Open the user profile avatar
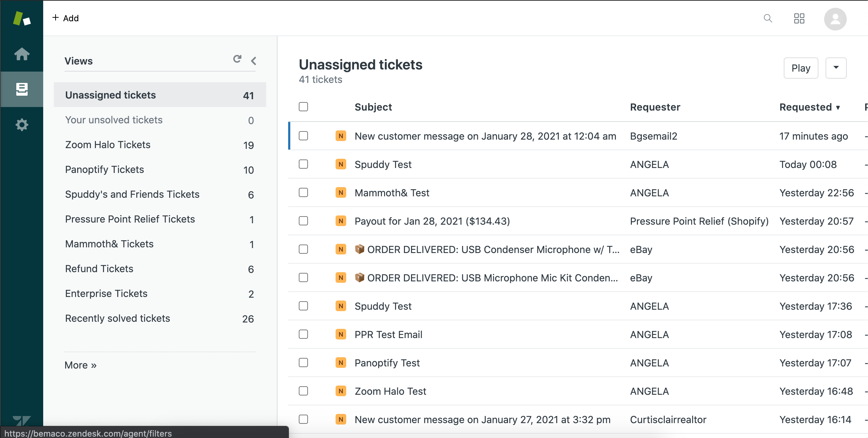 [x=835, y=19]
